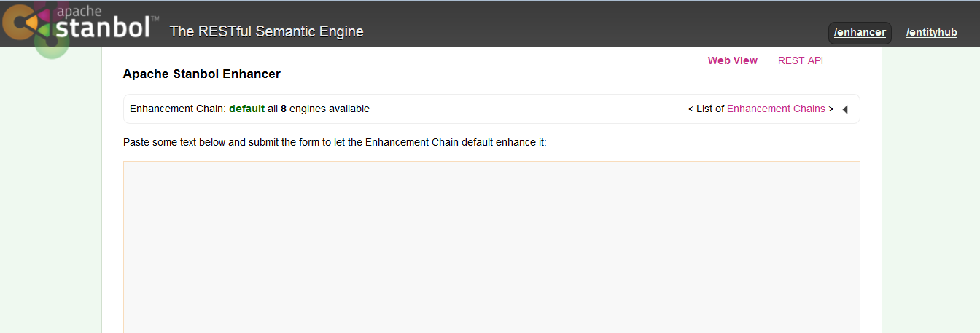Open the /enhancer navigation item
Image resolution: width=980 pixels, height=333 pixels.
click(860, 33)
